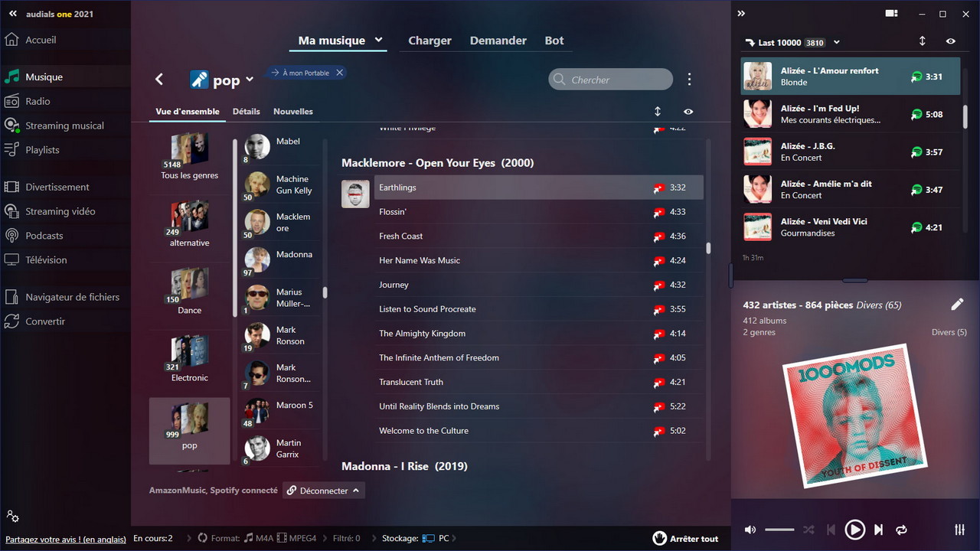The width and height of the screenshot is (980, 551).
Task: Open Streaming musical section
Action: pos(64,126)
